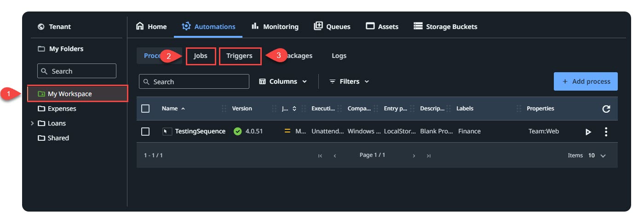Go to the previous page
This screenshot has width=644, height=224.
coord(335,156)
